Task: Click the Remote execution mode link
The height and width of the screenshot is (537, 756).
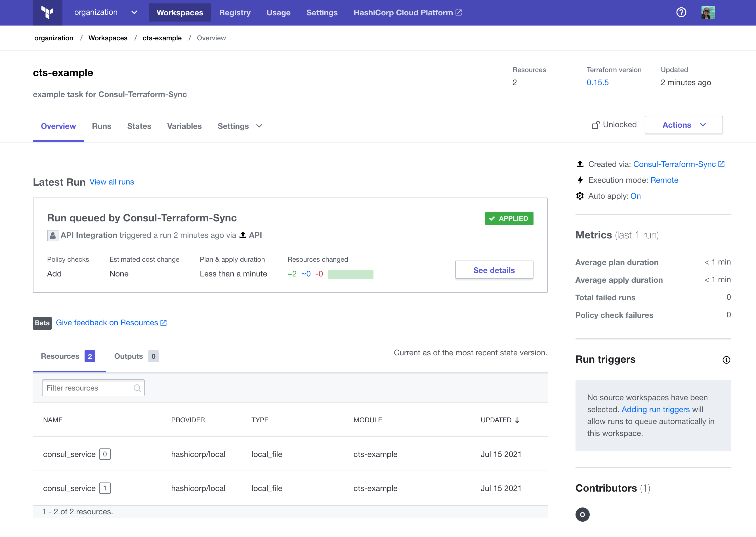Action: (664, 180)
